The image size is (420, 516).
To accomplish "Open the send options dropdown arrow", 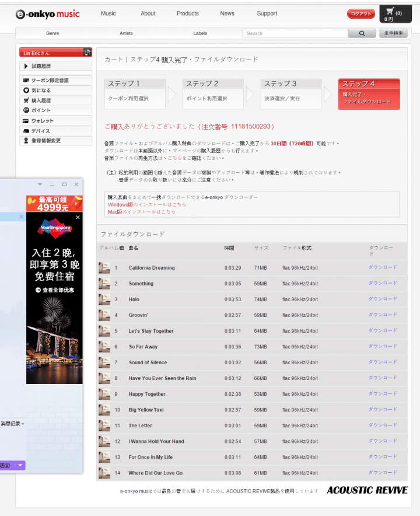I will point(20,465).
